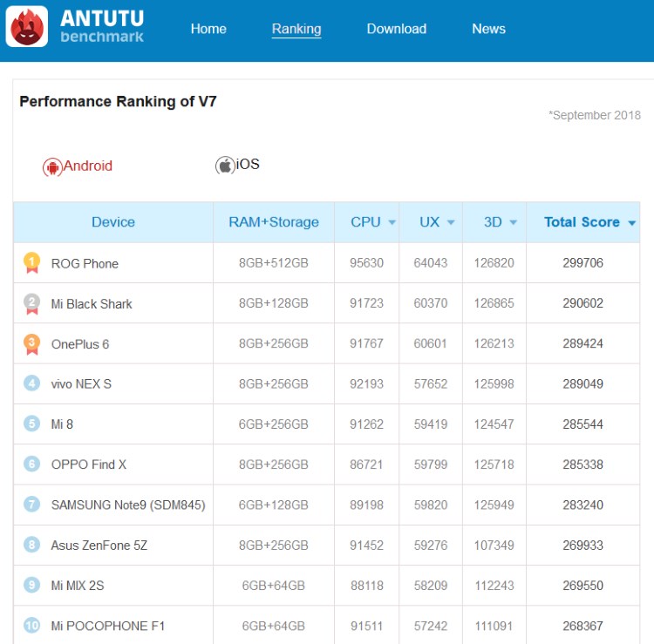Select the ROG Phone device name
This screenshot has width=654, height=644.
point(85,263)
